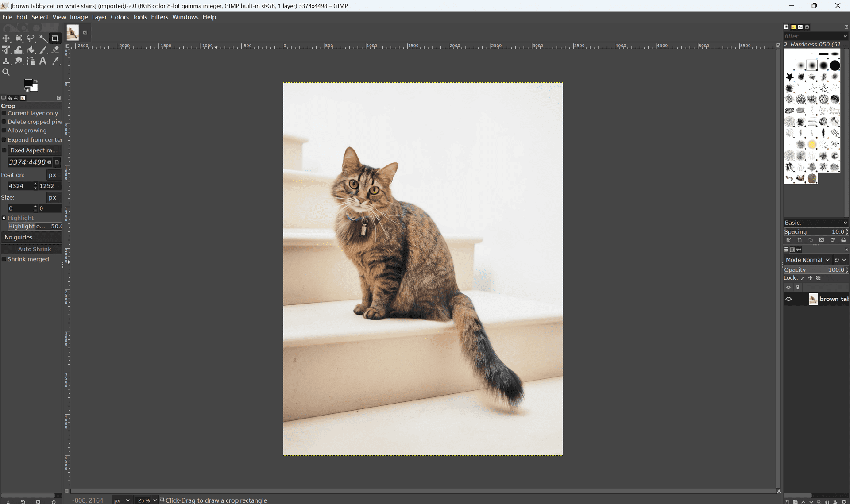The image size is (850, 504).
Task: Select the Bucket Fill tool
Action: 31,50
